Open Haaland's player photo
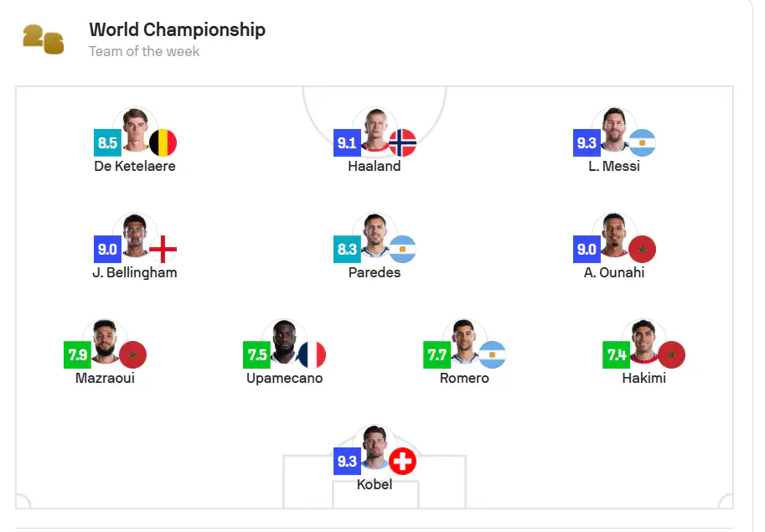 [x=375, y=130]
